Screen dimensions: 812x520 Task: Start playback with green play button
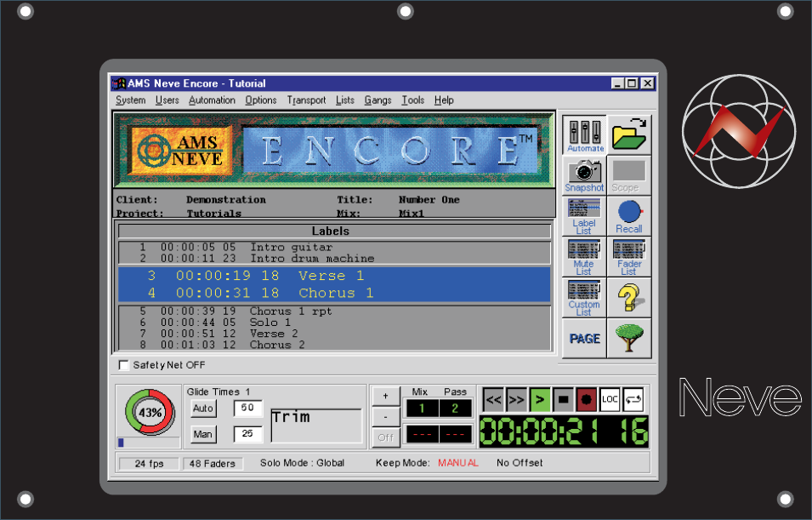(x=540, y=400)
